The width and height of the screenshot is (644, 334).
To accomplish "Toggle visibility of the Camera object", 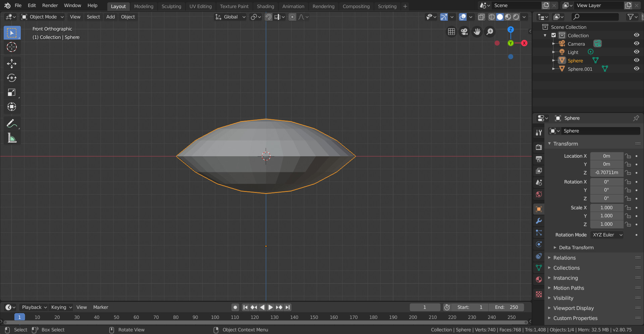I will click(x=636, y=44).
